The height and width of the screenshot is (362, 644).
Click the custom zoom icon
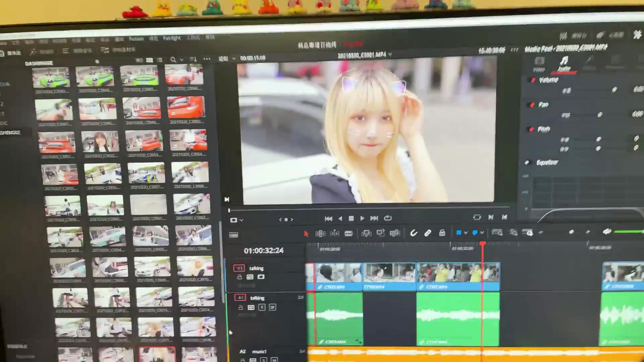tap(528, 232)
